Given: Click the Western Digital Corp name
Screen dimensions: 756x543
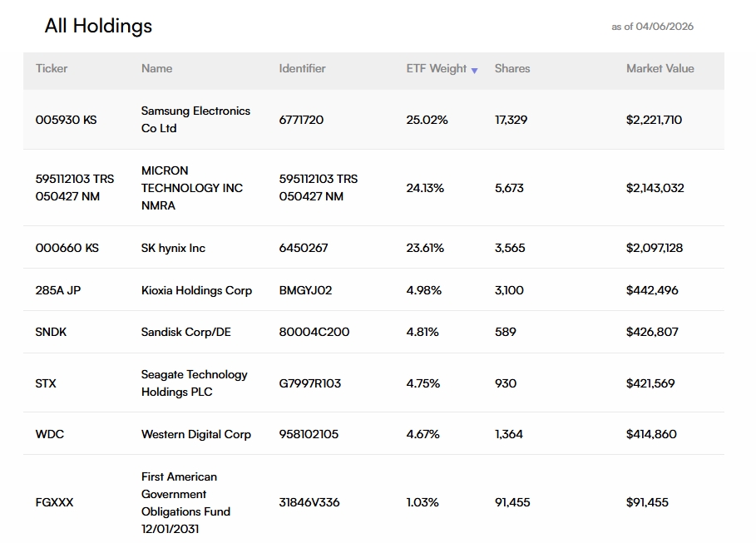Looking at the screenshot, I should click(x=196, y=434).
